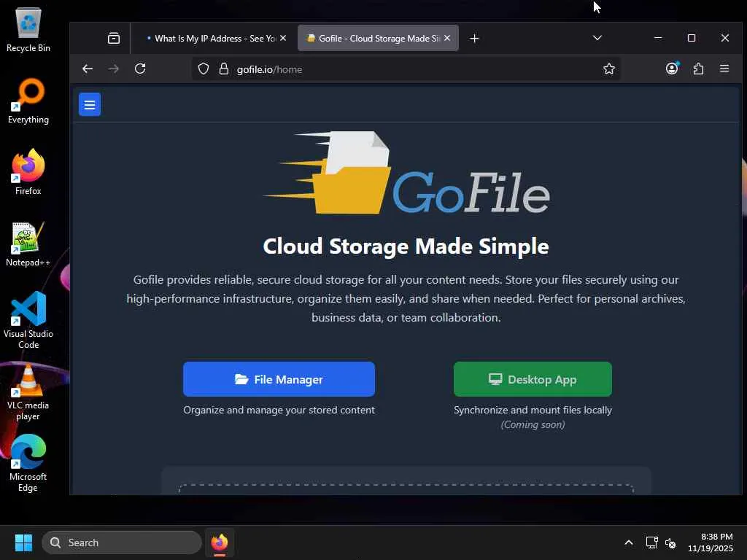Screen dimensions: 747x560
Task: Click the green Desktop App button
Action: point(532,379)
